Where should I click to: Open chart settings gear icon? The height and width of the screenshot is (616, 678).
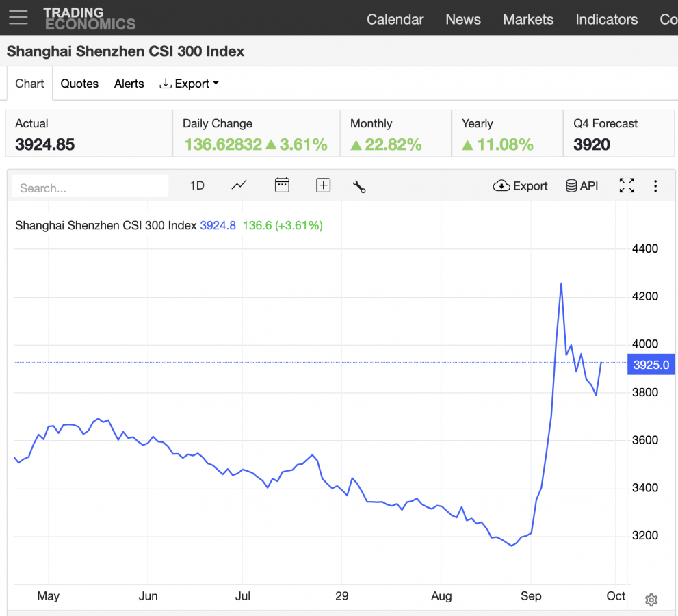[x=651, y=600]
